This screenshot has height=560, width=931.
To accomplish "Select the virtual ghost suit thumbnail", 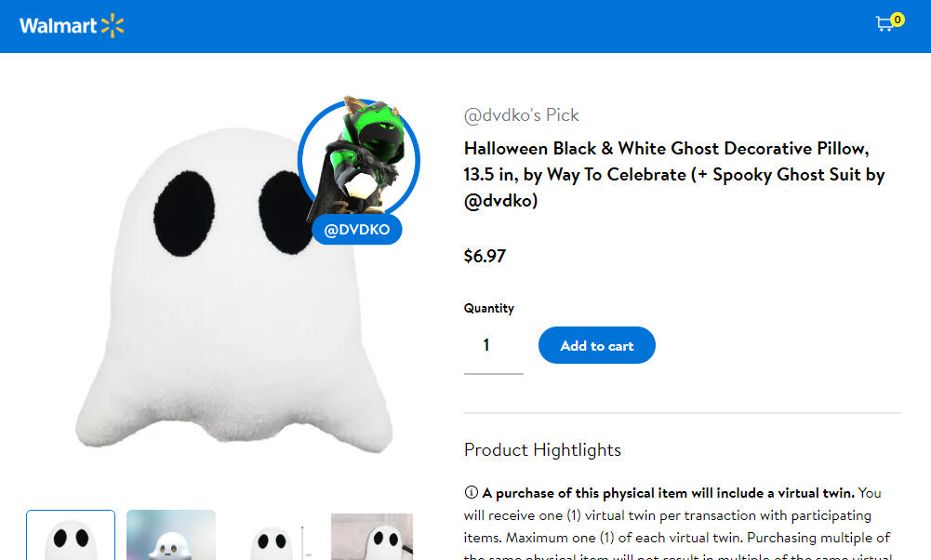I will [171, 536].
